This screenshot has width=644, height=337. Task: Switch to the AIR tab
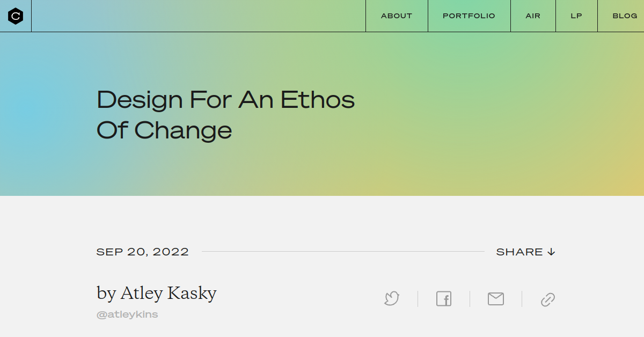tap(533, 16)
